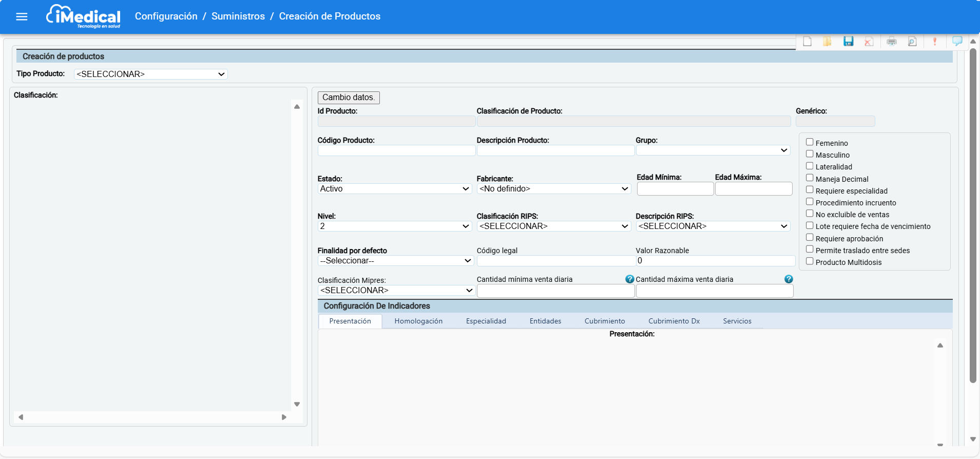Expand the Estado dropdown showing Activo

click(394, 189)
